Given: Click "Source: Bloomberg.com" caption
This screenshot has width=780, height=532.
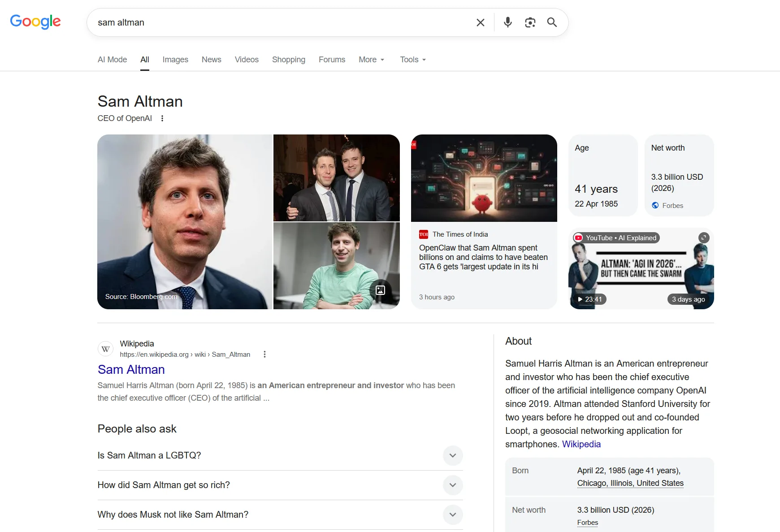Looking at the screenshot, I should click(x=141, y=297).
